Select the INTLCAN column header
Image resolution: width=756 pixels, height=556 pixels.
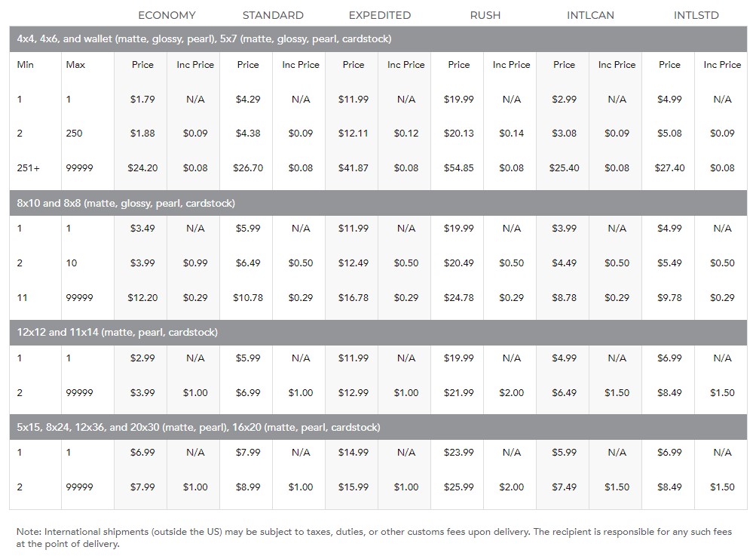(x=591, y=15)
